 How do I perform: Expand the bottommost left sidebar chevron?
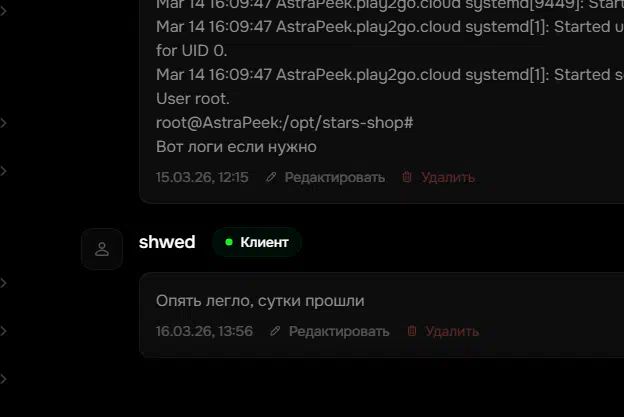(4, 379)
